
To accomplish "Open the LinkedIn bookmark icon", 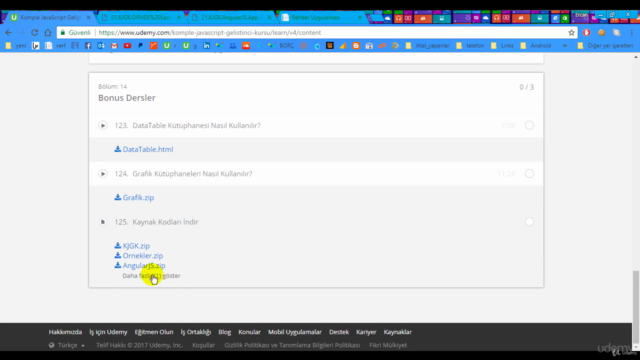I will (207, 46).
